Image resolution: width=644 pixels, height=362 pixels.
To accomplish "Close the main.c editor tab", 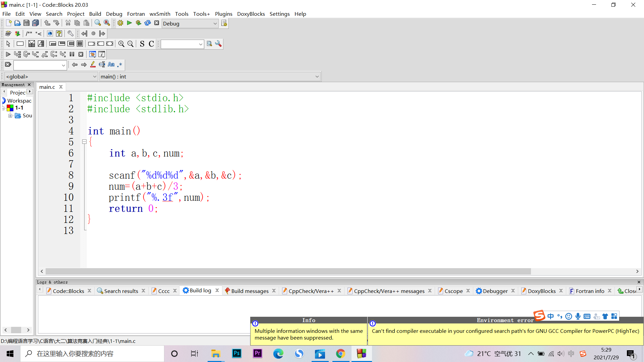I will (61, 87).
